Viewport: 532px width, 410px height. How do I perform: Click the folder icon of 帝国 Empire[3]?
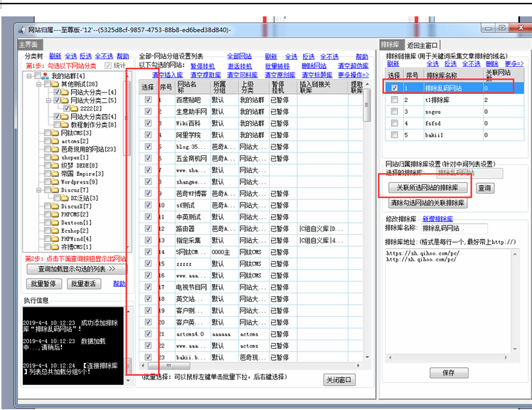(55, 174)
